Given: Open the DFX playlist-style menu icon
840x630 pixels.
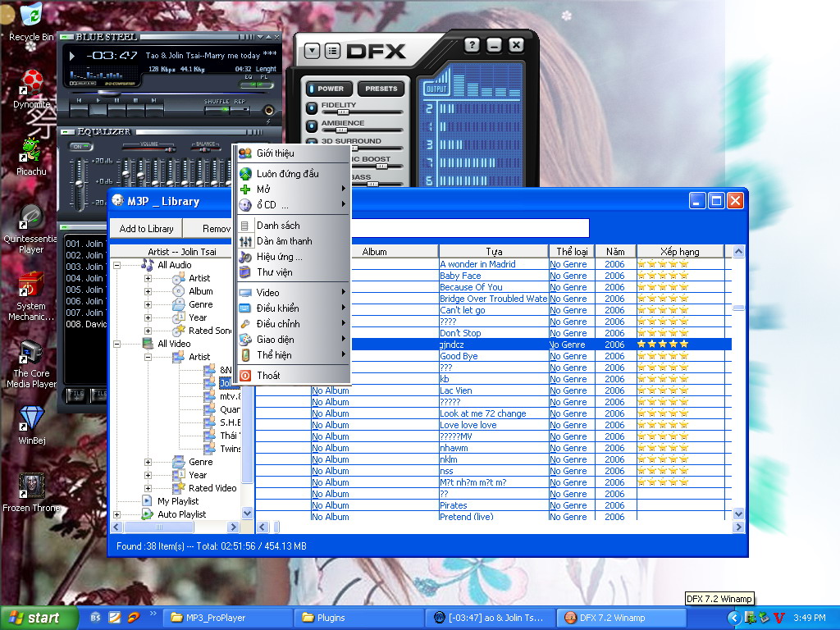Looking at the screenshot, I should click(x=331, y=51).
